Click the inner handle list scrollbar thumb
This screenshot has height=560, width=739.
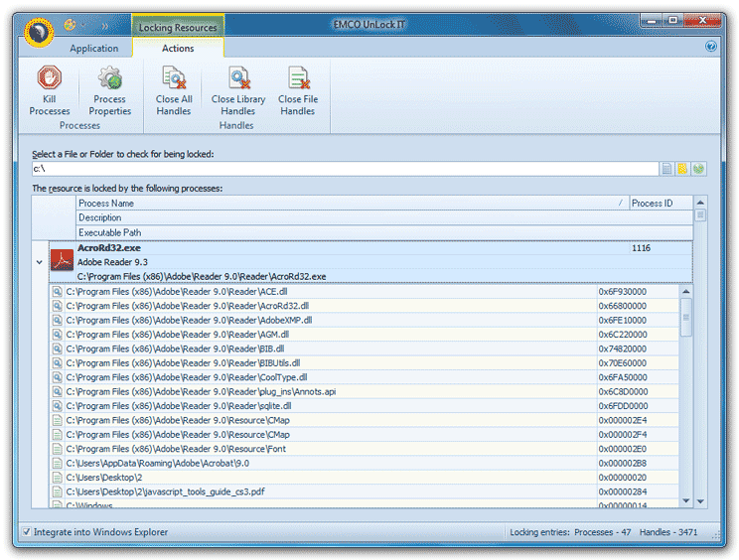pyautogui.click(x=685, y=317)
